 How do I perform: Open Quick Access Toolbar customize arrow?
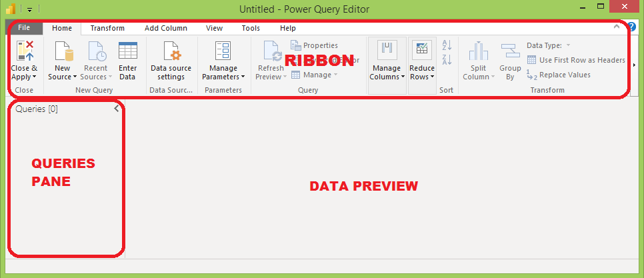click(30, 9)
